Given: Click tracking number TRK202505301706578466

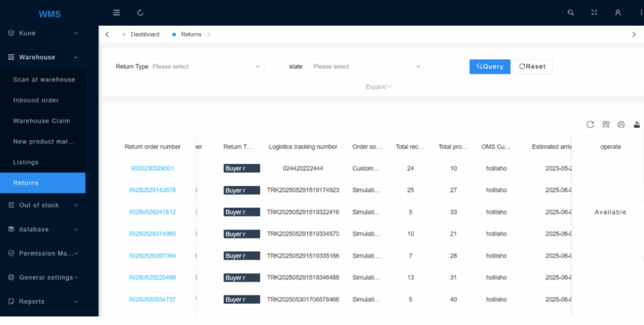Looking at the screenshot, I should click(303, 299).
